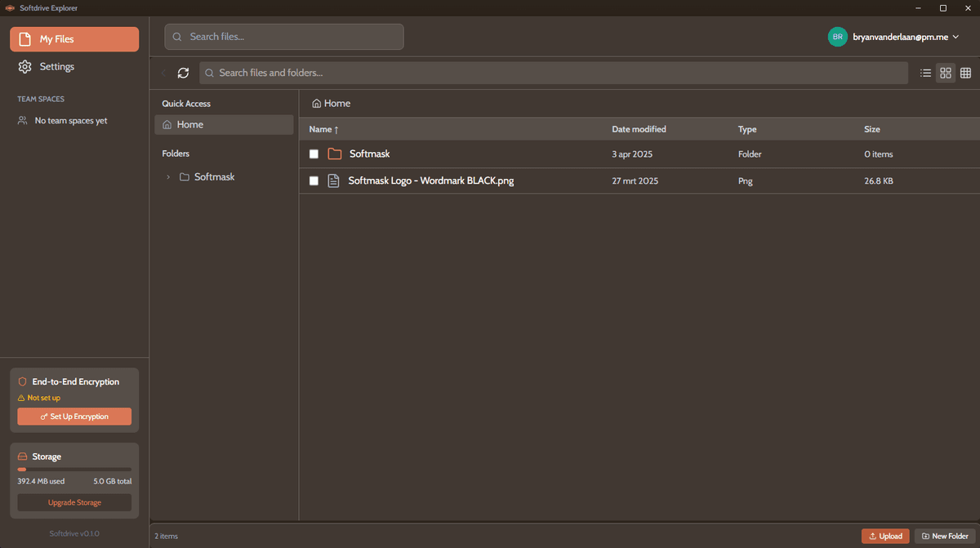
Task: Open Softmask Logo - Wordmark BLACK.png file name
Action: 431,180
